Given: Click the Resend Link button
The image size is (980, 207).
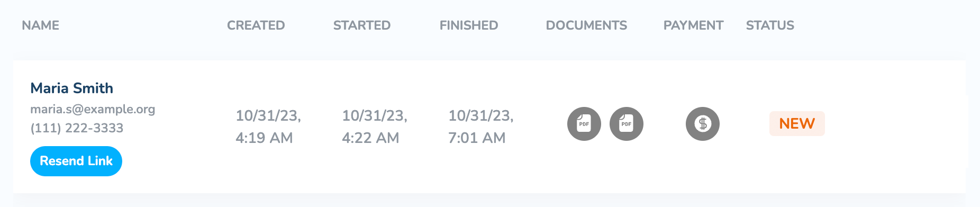Looking at the screenshot, I should click(76, 161).
